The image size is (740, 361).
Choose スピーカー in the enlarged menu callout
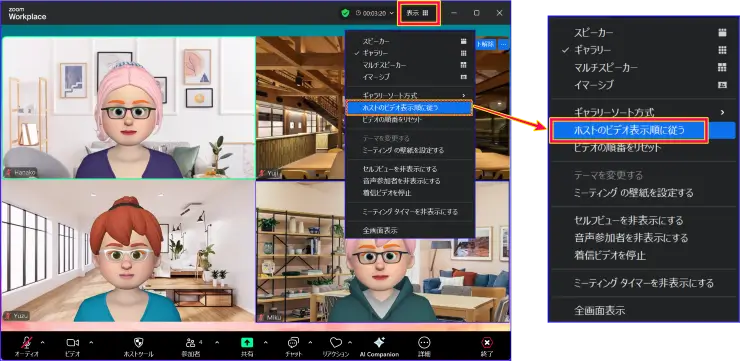(594, 33)
